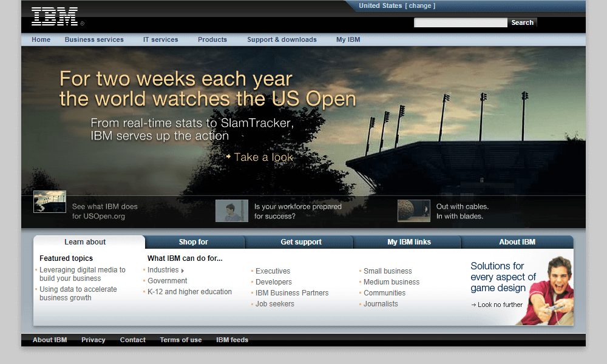Open the USOpen.org stadium thumbnail
This screenshot has height=364, width=607.
coord(50,201)
